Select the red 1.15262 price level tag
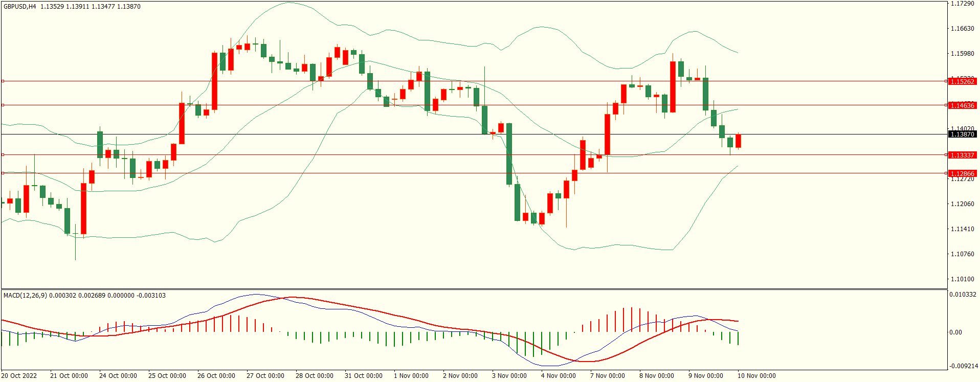This screenshot has width=980, height=382. tap(962, 81)
